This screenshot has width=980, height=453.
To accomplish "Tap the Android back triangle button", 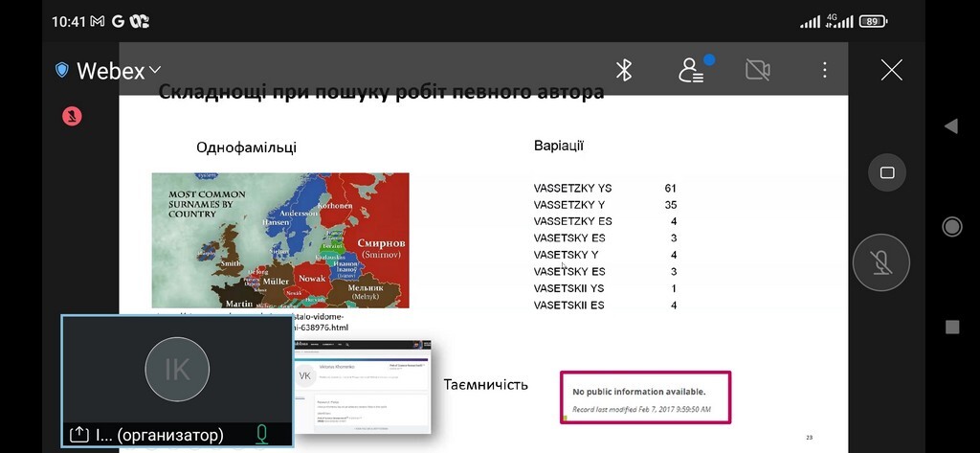I will [x=951, y=126].
